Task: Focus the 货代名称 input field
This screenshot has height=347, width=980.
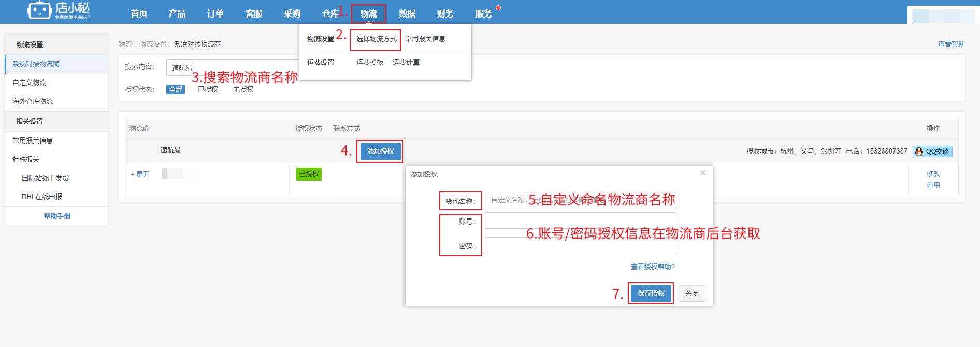Action: [580, 200]
